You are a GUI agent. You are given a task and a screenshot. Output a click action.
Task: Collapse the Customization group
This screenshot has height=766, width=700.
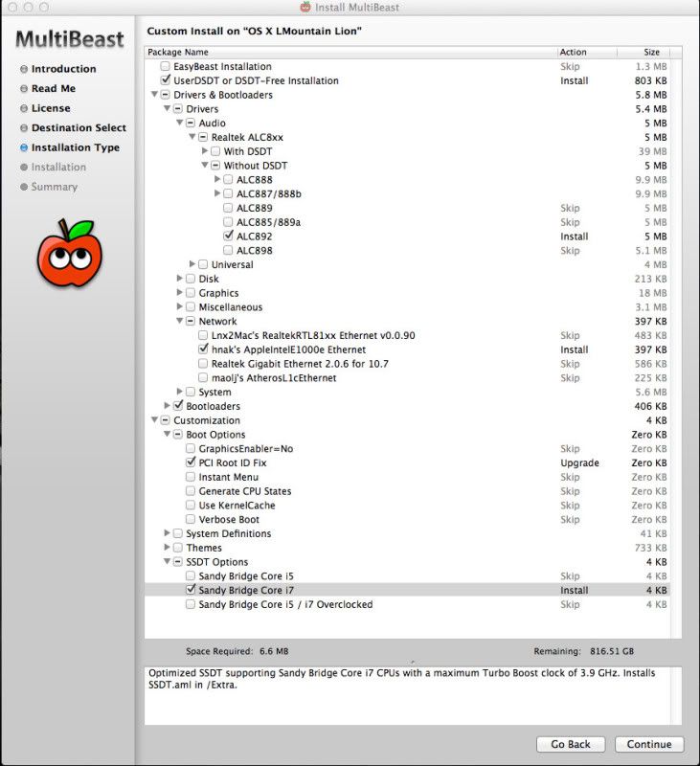(x=154, y=419)
